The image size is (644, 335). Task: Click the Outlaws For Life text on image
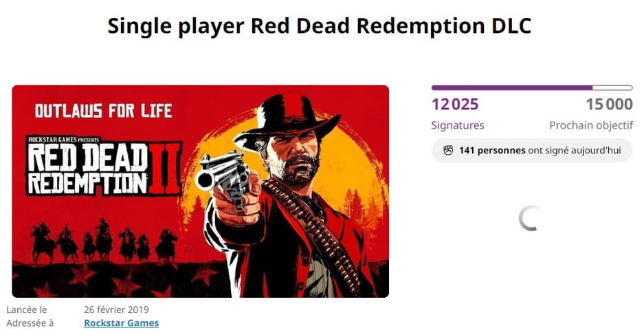[104, 111]
